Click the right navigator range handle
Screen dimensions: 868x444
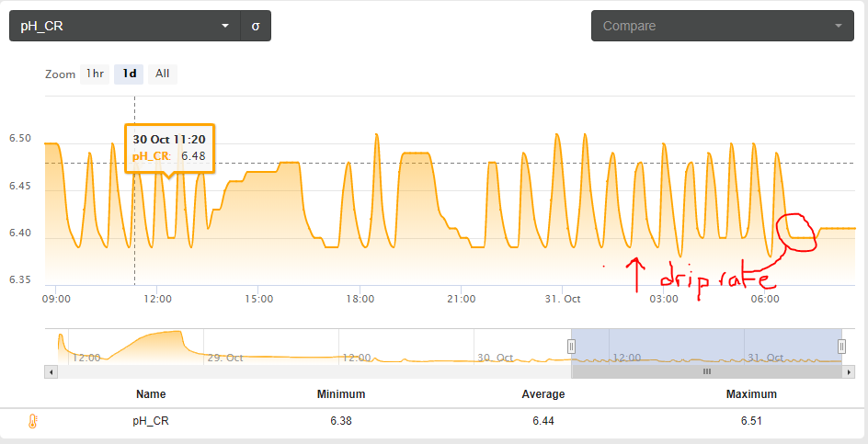coord(841,347)
